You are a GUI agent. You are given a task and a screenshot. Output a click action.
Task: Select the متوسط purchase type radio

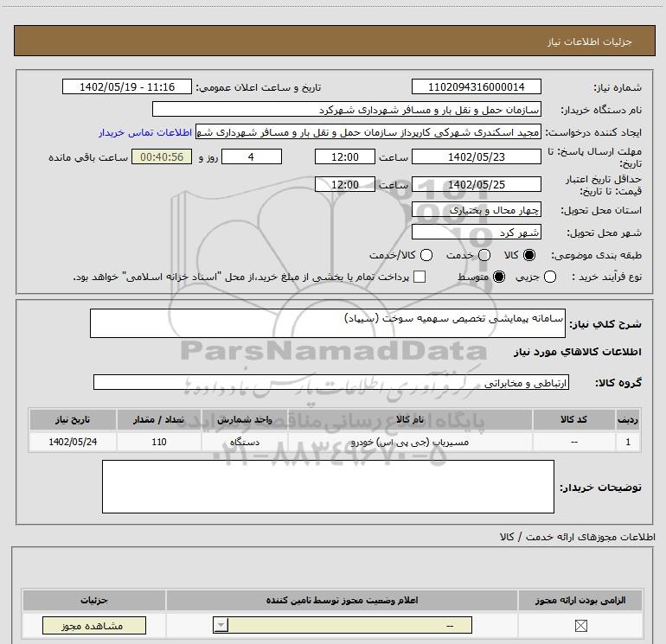[499, 277]
